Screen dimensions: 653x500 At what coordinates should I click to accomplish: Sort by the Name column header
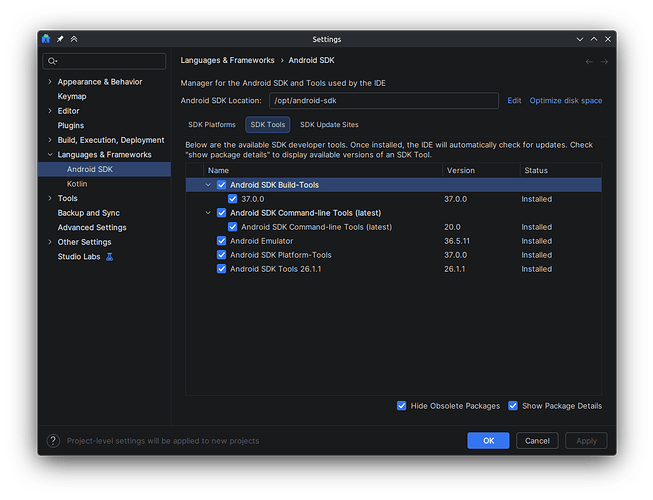(x=323, y=170)
